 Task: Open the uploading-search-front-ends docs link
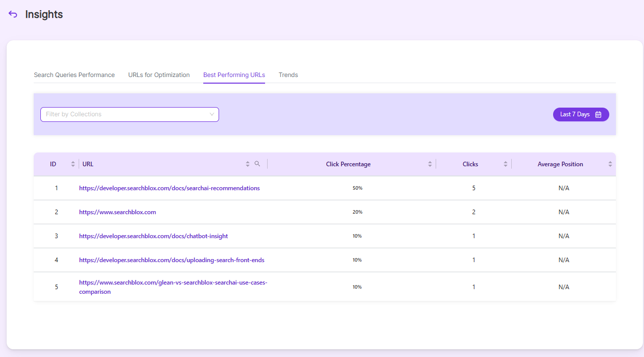click(172, 260)
